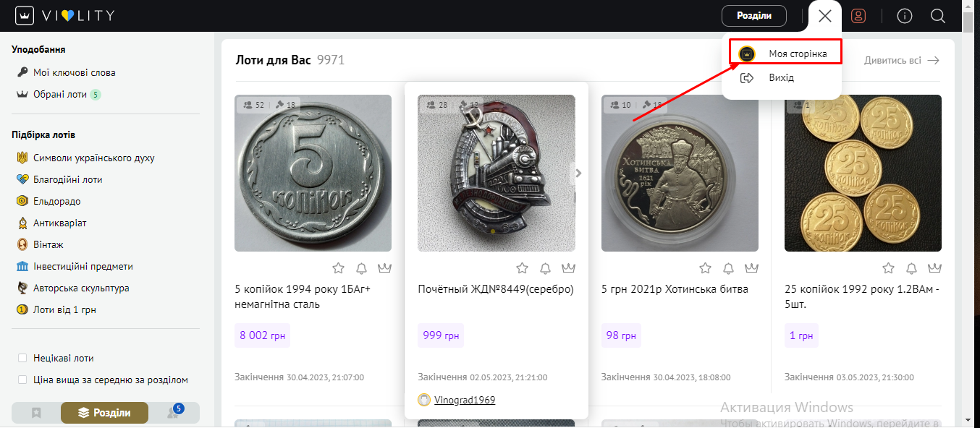
Task: Check Ціна вища за середню за розділом
Action: point(22,380)
